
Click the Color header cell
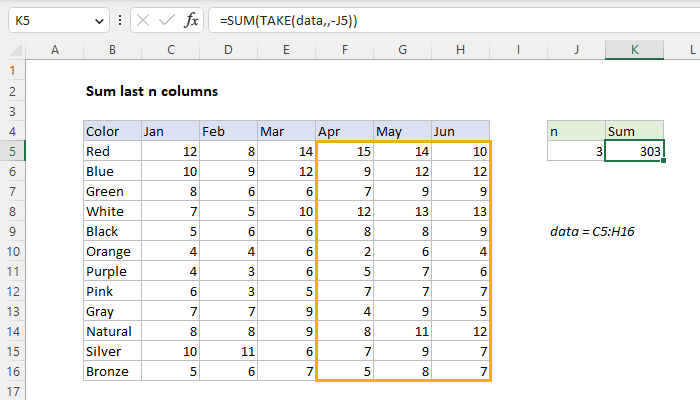112,131
